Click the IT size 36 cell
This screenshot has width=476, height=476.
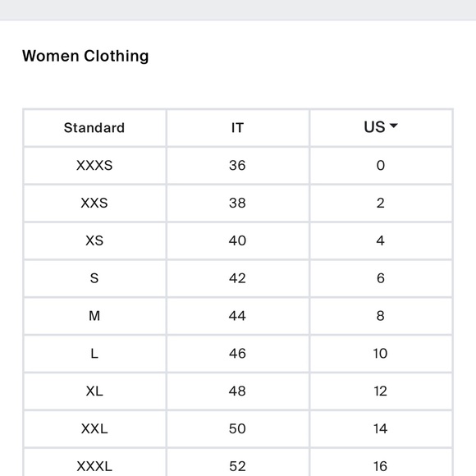tap(237, 166)
